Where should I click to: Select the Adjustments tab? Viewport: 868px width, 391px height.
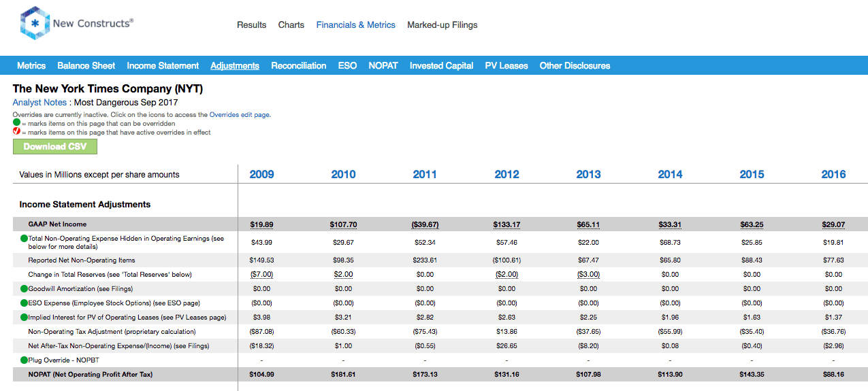pyautogui.click(x=235, y=66)
